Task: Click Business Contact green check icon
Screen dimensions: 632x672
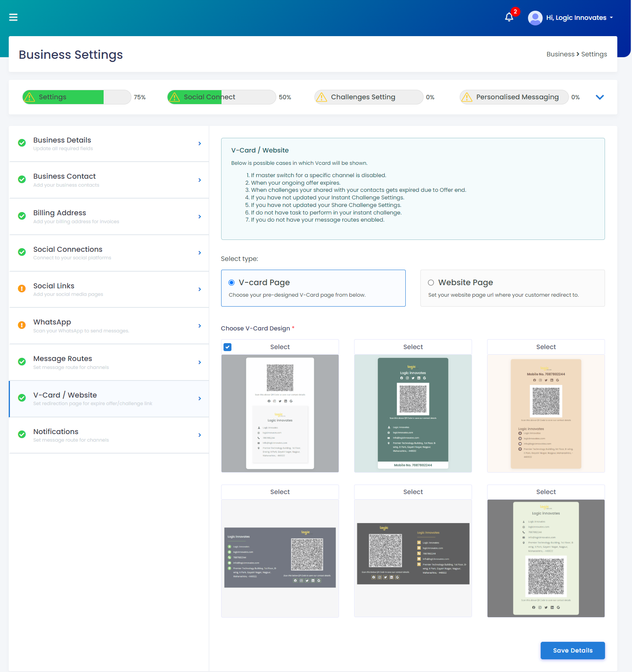Action: (22, 180)
